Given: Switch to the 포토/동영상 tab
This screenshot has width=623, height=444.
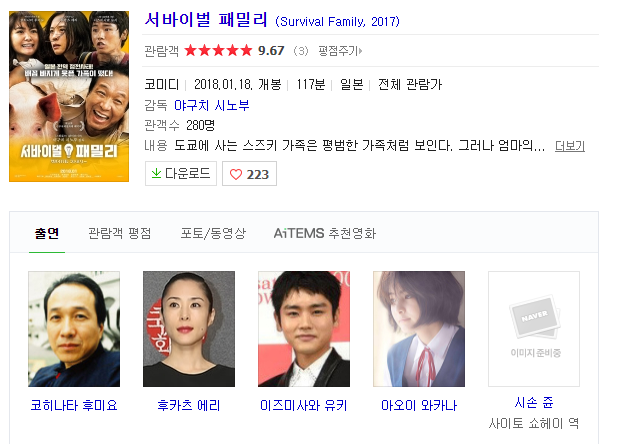Looking at the screenshot, I should click(213, 233).
